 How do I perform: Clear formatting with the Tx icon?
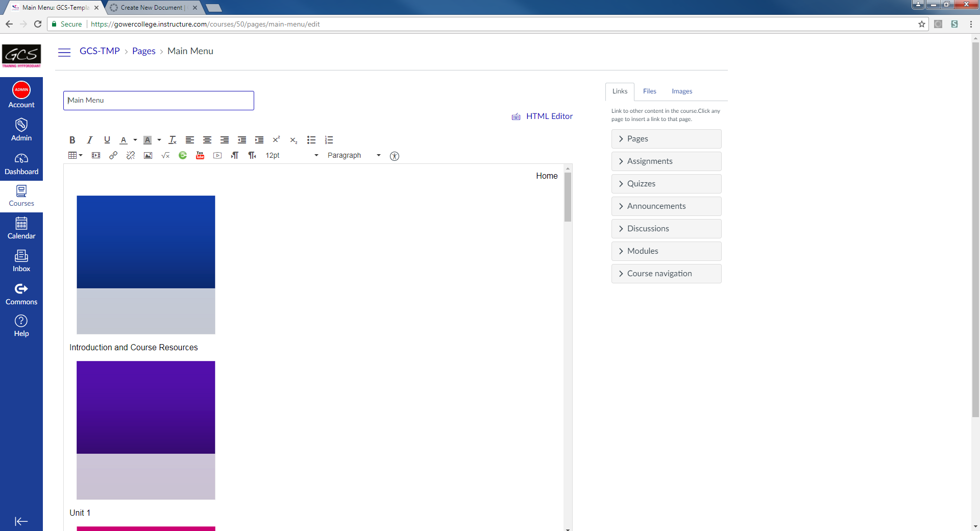click(173, 140)
